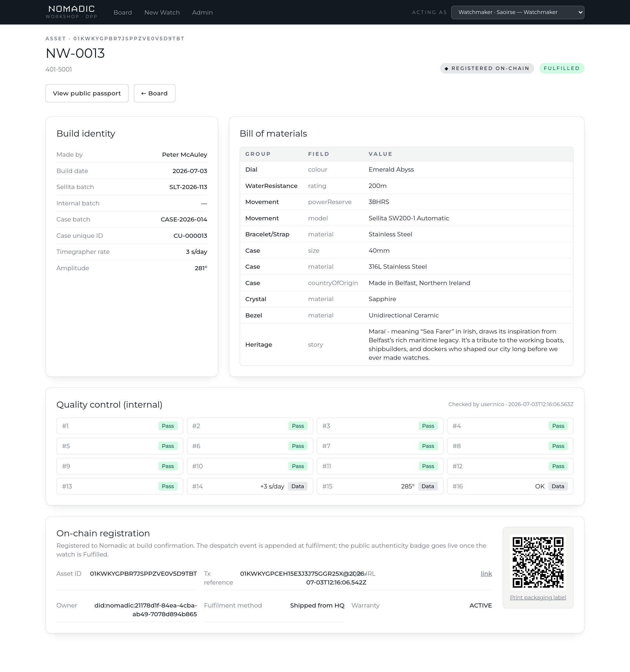Click the Owner did:nomadic value

pyautogui.click(x=146, y=610)
